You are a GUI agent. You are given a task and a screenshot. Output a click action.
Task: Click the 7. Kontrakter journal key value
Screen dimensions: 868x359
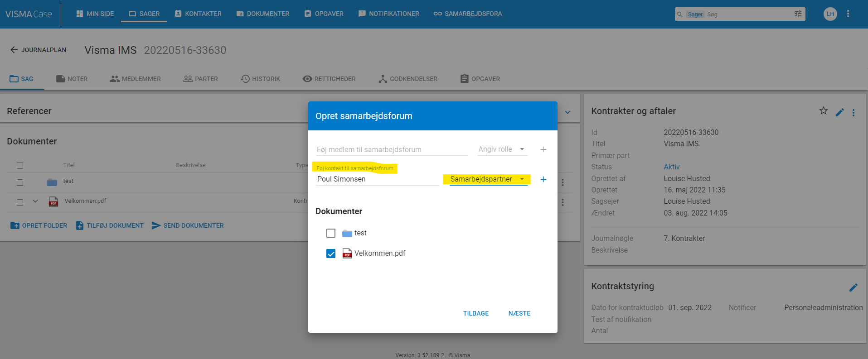[x=684, y=238]
